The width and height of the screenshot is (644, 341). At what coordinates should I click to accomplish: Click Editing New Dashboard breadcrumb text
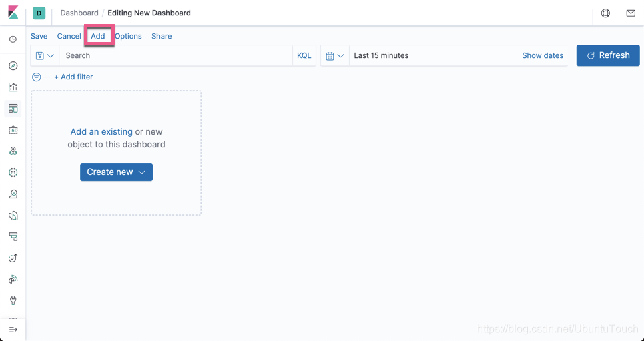[x=149, y=13]
